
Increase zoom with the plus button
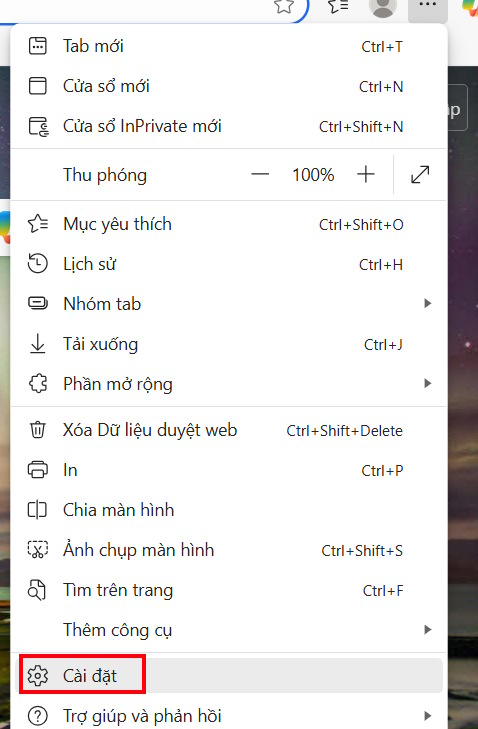(x=366, y=175)
